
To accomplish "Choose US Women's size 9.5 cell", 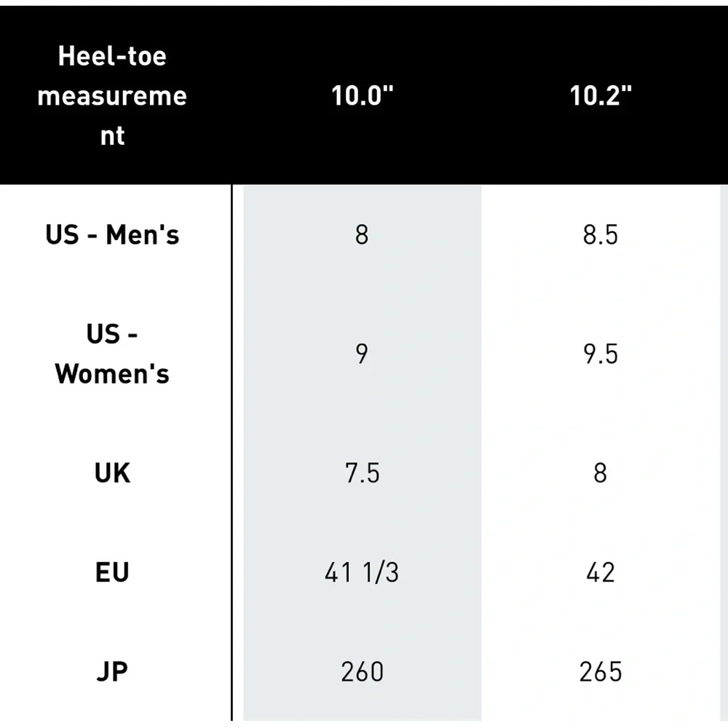I will click(601, 354).
